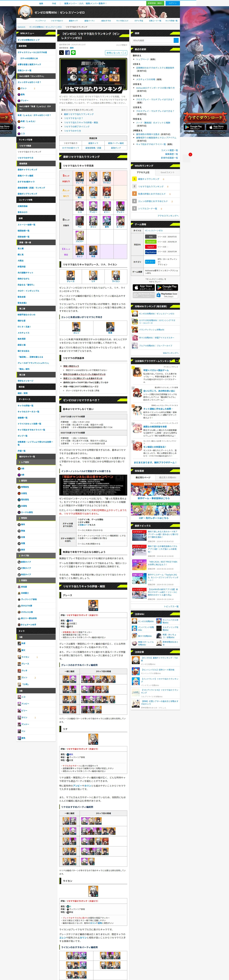Open アクセスランキングへ link

[x=168, y=216]
